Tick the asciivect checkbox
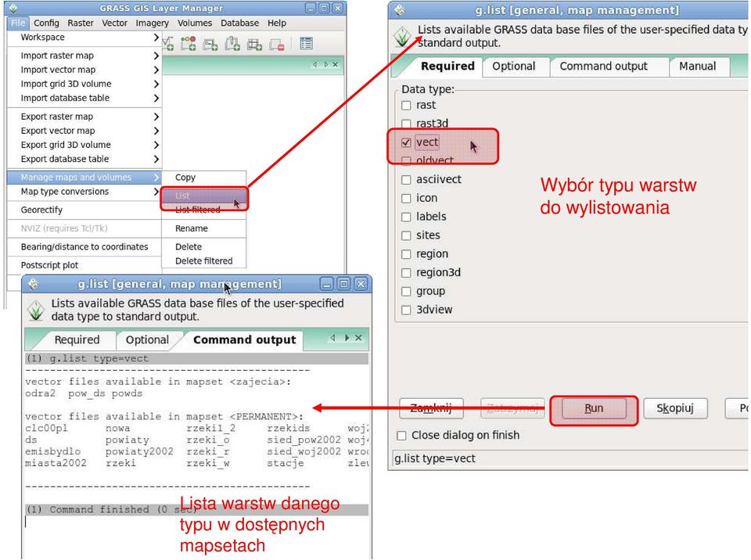The width and height of the screenshot is (751, 560). (x=406, y=180)
